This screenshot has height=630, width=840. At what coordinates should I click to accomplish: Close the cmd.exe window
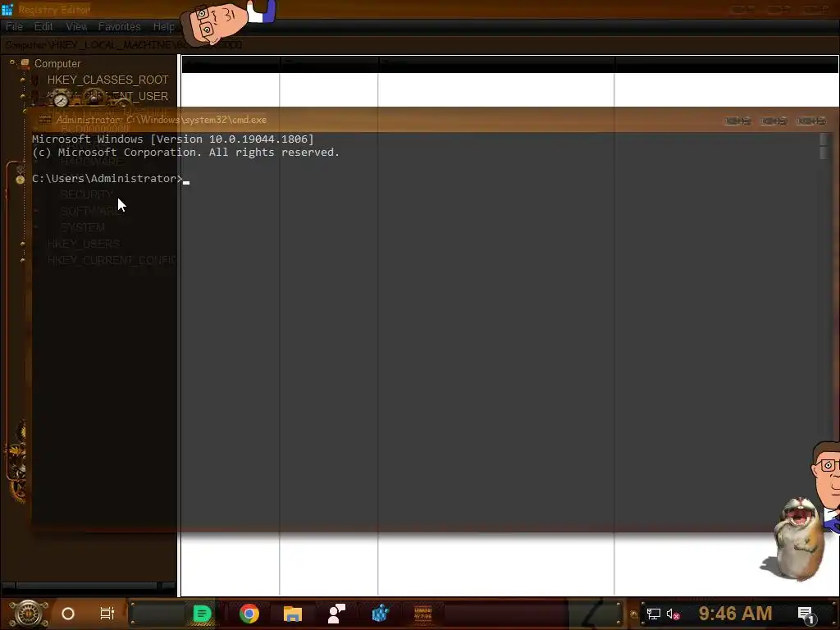tap(811, 121)
